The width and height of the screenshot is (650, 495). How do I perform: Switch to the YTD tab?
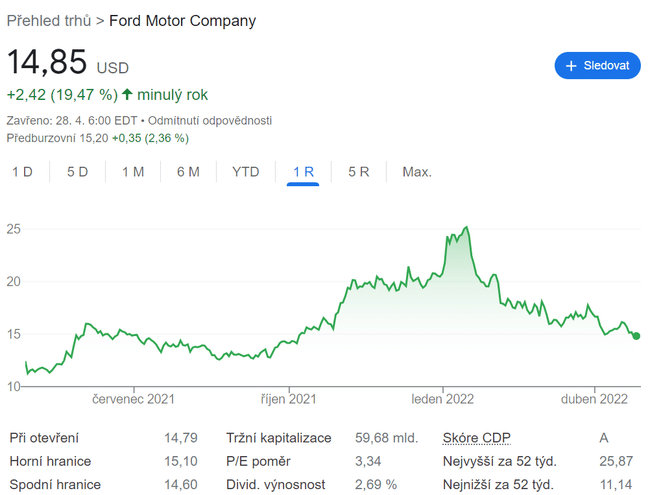tap(246, 172)
